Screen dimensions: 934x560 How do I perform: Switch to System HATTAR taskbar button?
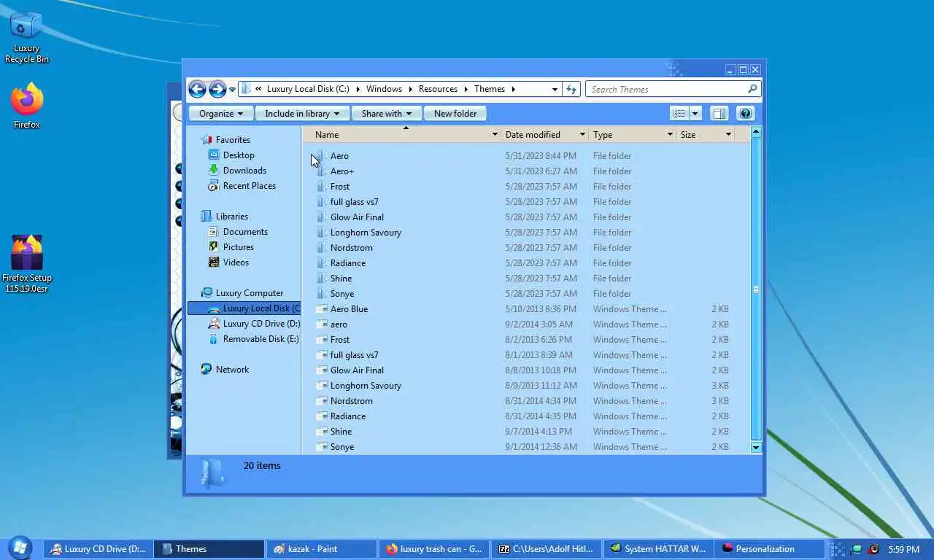click(658, 549)
